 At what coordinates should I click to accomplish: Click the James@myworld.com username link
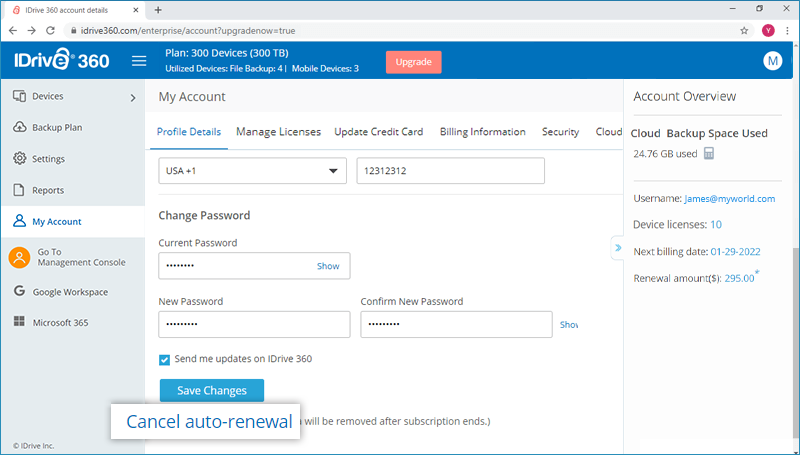click(730, 198)
